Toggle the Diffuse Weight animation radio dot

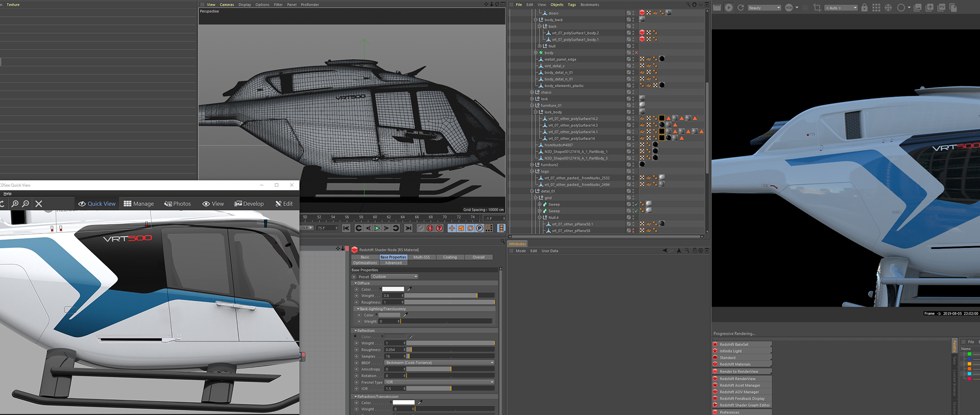point(356,296)
